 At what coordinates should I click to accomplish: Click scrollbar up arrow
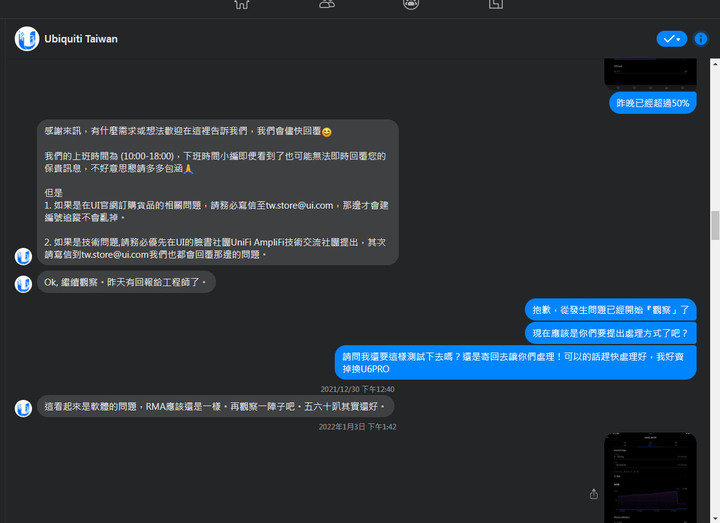[715, 64]
